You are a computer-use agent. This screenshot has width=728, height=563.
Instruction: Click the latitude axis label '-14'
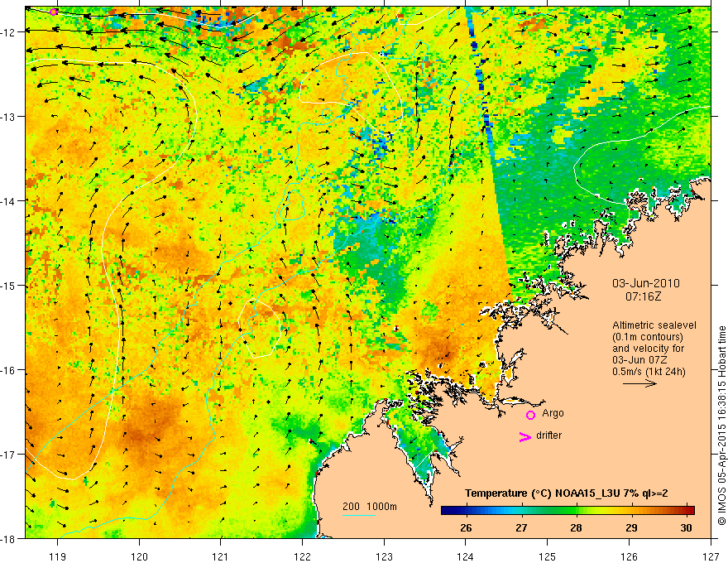[x=9, y=200]
